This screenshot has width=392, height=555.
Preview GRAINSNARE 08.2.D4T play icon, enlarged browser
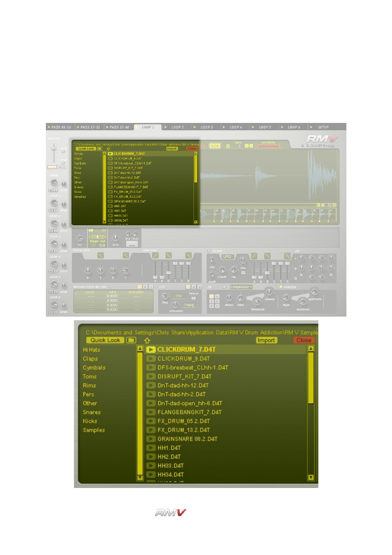(x=151, y=439)
